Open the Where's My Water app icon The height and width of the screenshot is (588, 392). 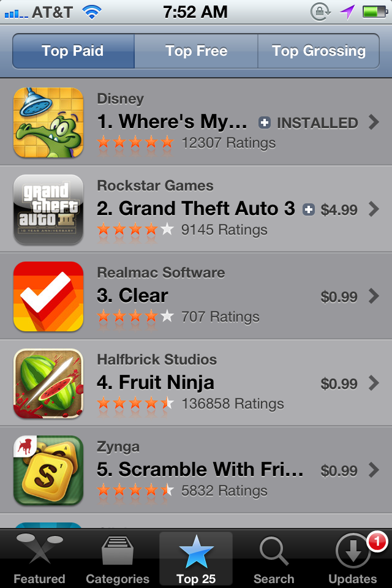(48, 123)
